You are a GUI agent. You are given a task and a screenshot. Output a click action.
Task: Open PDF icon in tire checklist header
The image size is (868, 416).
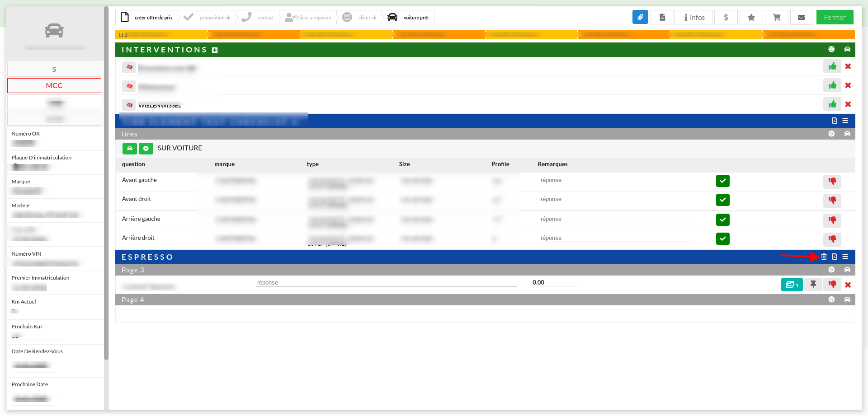tap(835, 121)
